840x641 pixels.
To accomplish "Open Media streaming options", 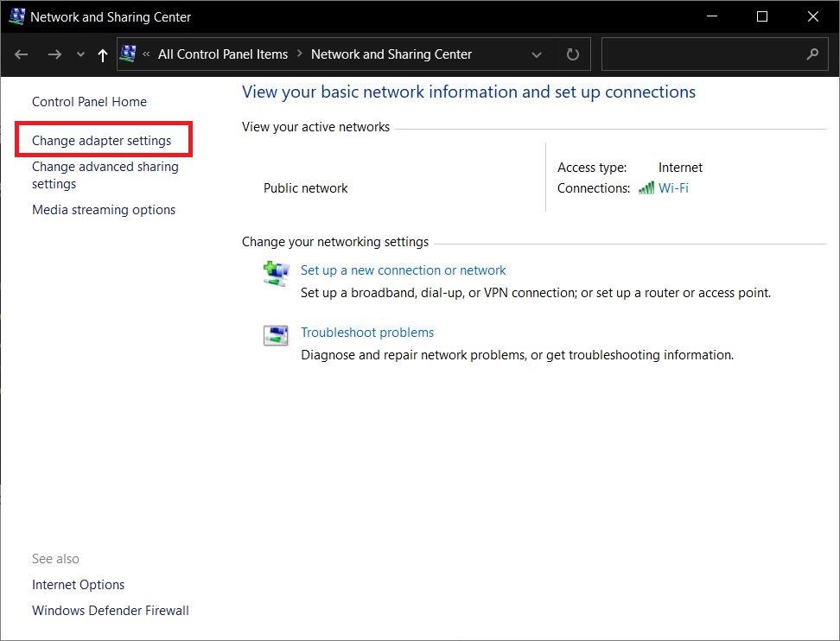I will tap(104, 210).
